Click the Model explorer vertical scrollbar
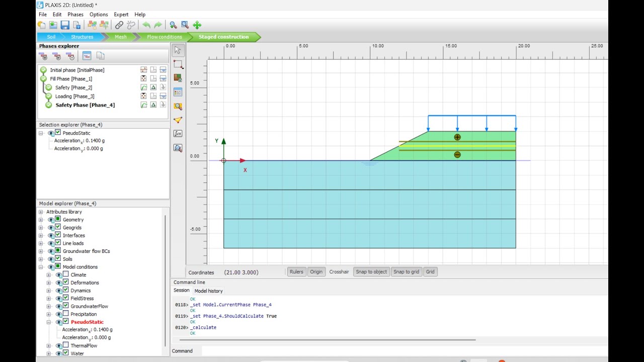 [x=165, y=282]
